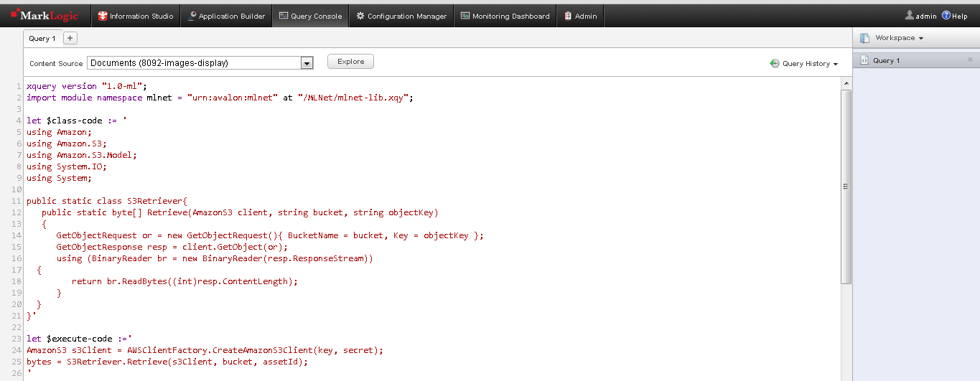Delete Query 1 with the x button
The width and height of the screenshot is (980, 381).
[970, 60]
